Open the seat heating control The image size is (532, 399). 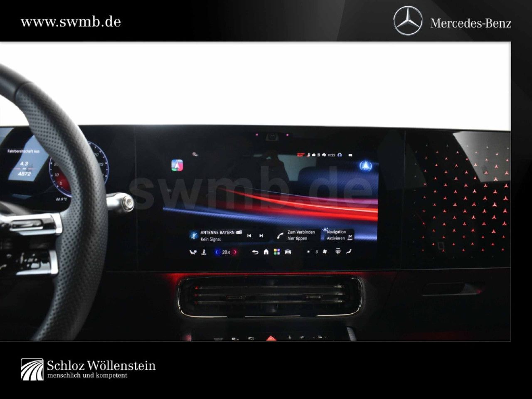[x=350, y=251]
